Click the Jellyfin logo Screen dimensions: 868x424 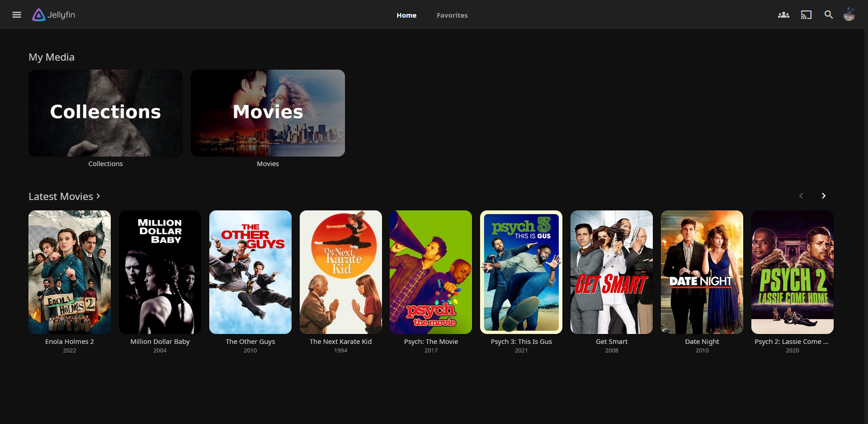54,15
